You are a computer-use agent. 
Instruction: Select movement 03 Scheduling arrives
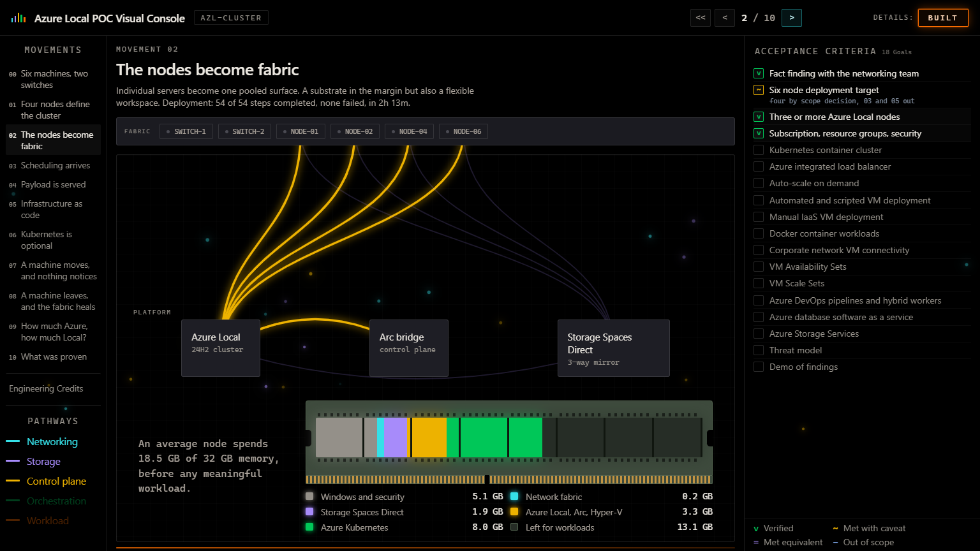click(x=53, y=165)
